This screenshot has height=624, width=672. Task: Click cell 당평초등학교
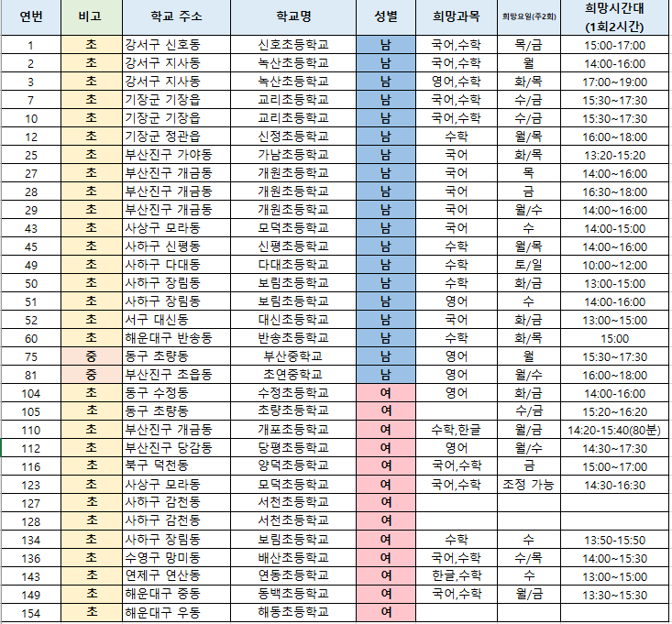click(293, 448)
